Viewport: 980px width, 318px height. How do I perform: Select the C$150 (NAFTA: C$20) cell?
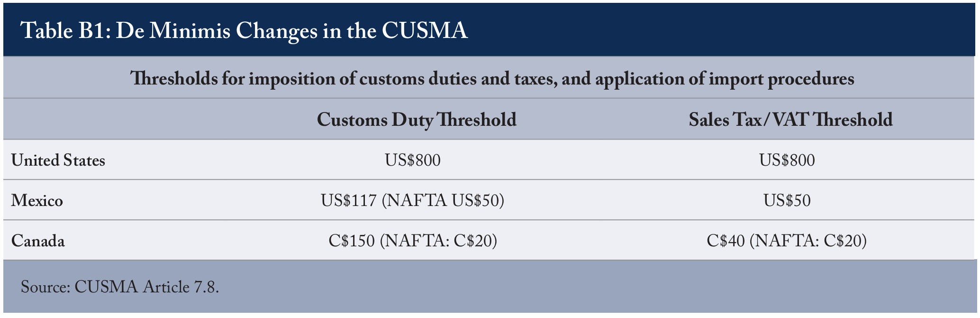(413, 241)
